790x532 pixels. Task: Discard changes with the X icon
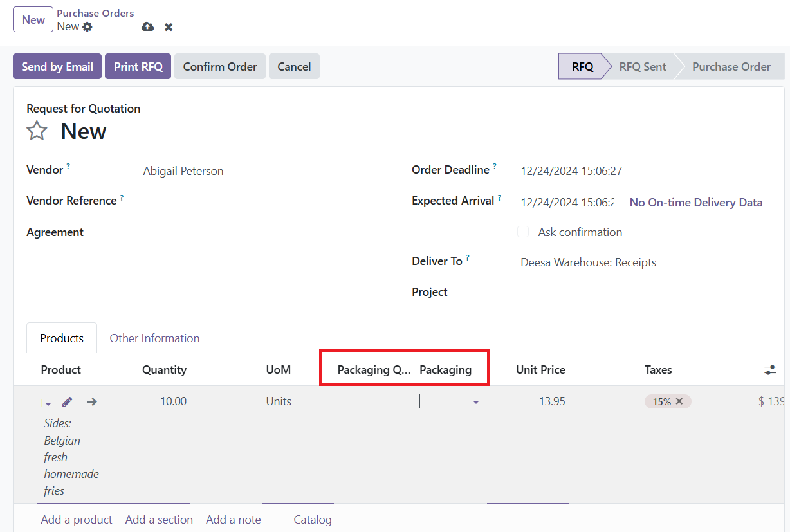169,27
